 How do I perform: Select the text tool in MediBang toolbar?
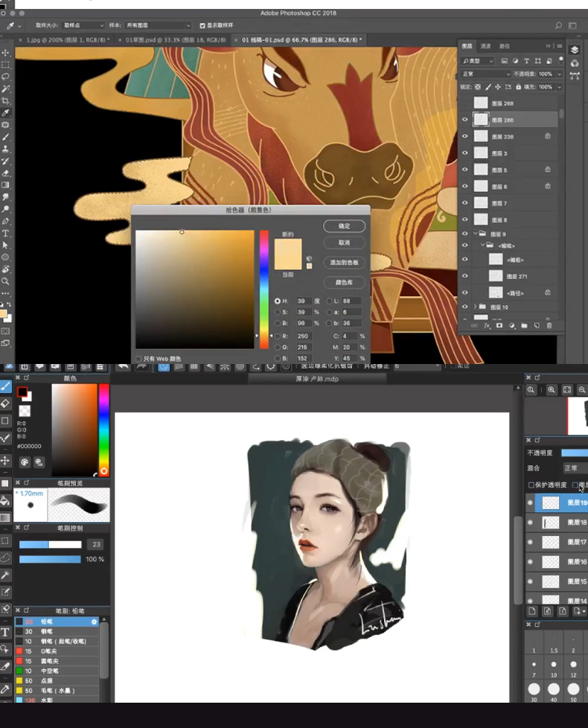pos(5,632)
